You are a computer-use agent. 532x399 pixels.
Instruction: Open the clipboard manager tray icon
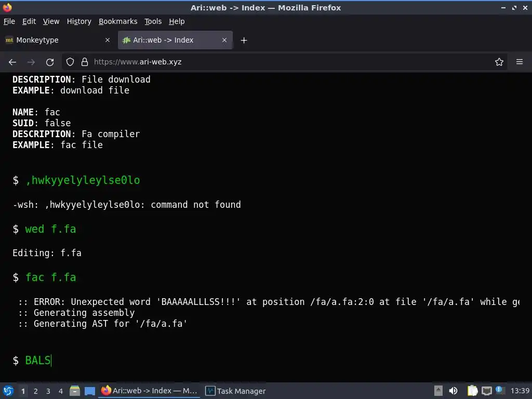472,391
